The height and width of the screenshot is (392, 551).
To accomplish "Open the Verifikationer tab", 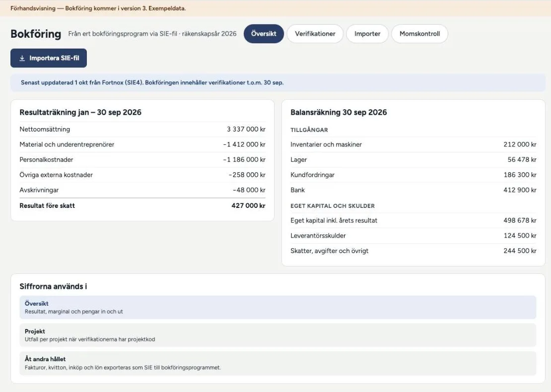I will point(315,34).
